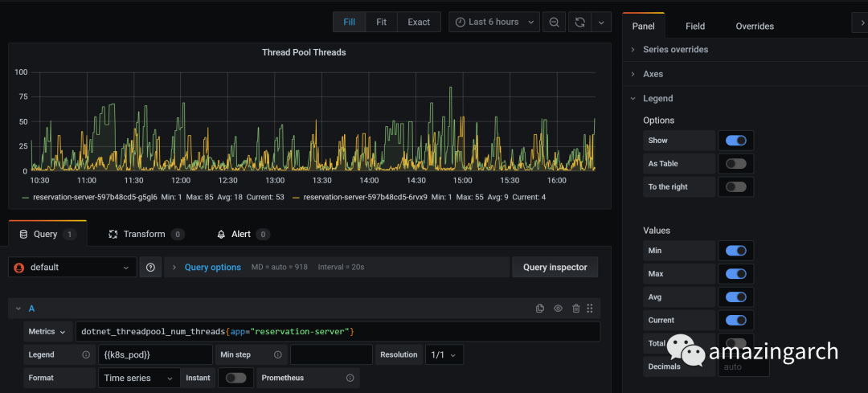Select the Exact view mode

point(419,23)
